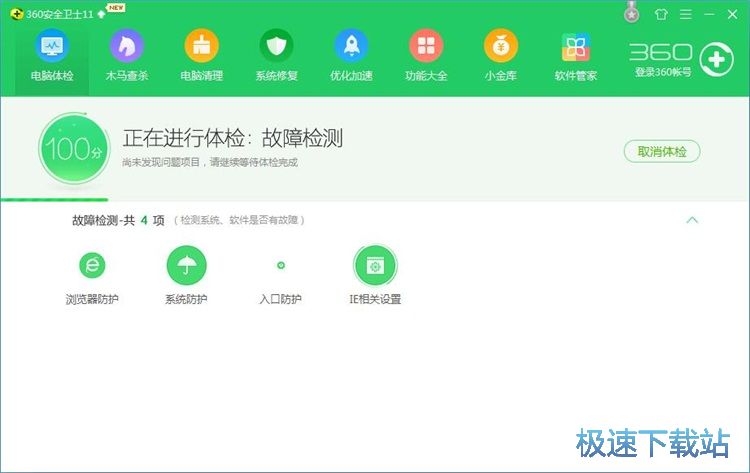Click the 故障检测-共 4 项 heading
The height and width of the screenshot is (473, 750).
pyautogui.click(x=118, y=220)
